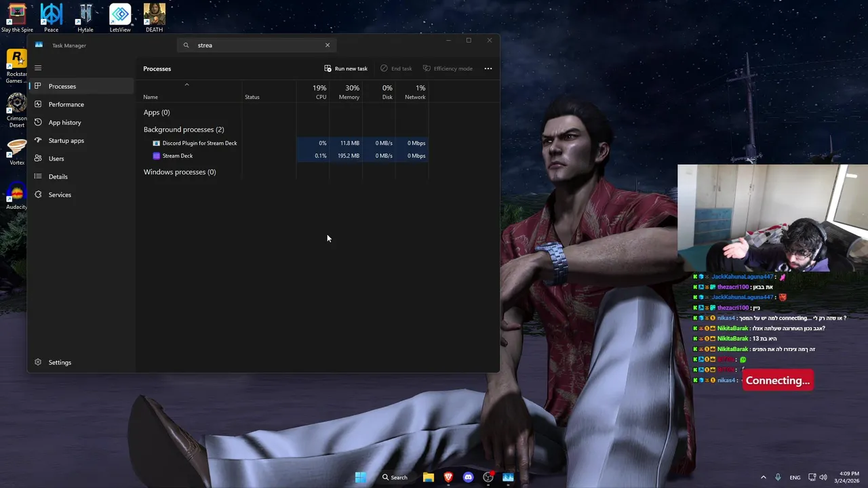This screenshot has width=868, height=488.
Task: Sort processes by the Name column
Action: [x=151, y=97]
